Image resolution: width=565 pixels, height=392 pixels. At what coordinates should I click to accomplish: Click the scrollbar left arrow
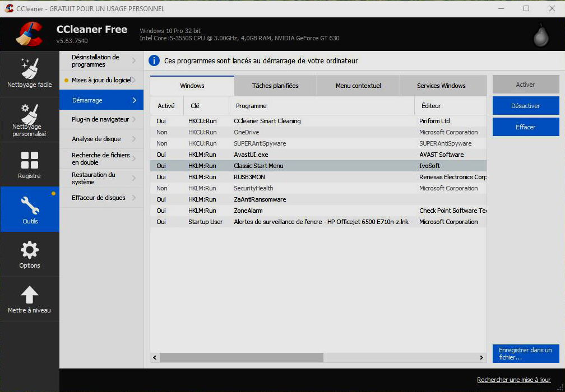coord(155,357)
